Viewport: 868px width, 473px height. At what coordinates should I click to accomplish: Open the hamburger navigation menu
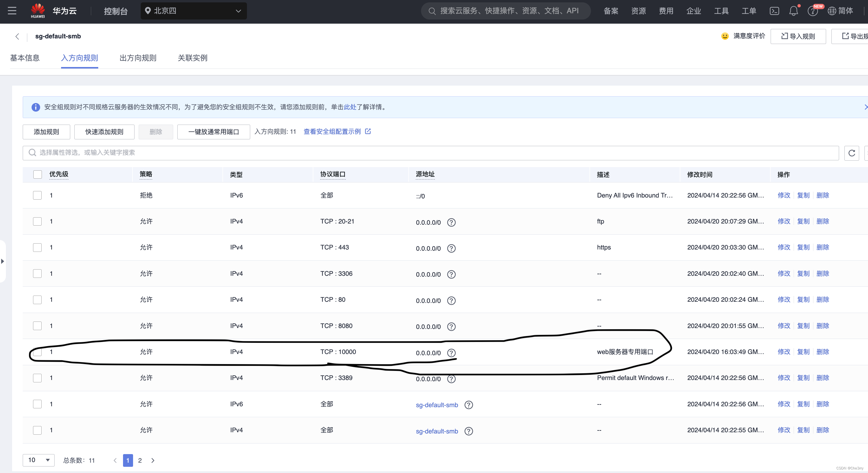click(x=12, y=11)
